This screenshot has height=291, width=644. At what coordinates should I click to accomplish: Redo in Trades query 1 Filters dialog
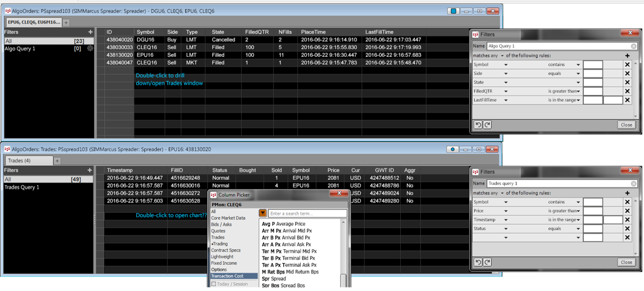[488, 262]
